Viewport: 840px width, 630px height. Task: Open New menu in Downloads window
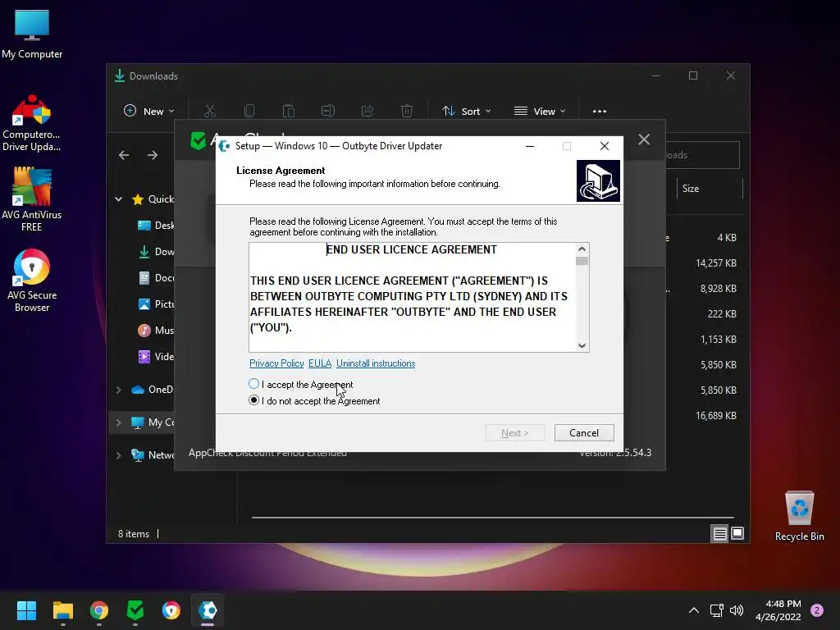coord(149,111)
